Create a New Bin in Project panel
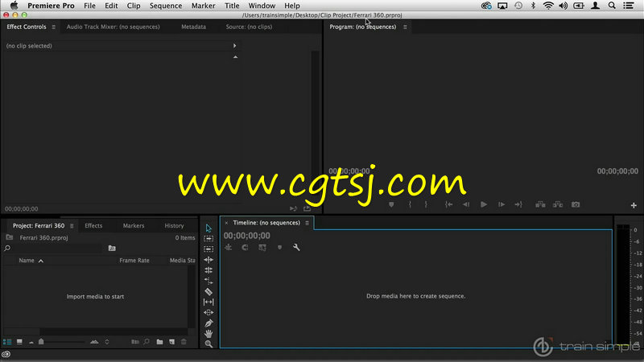 point(159,342)
